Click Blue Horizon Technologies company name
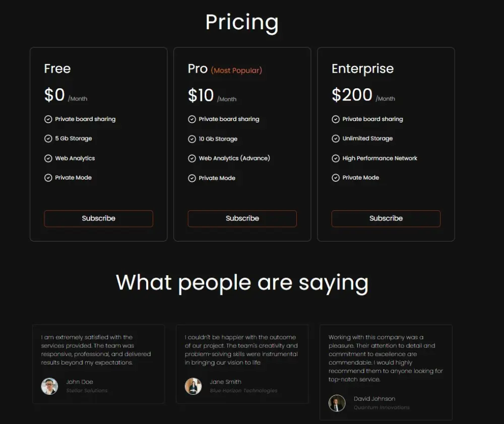Image resolution: width=504 pixels, height=424 pixels. (243, 391)
